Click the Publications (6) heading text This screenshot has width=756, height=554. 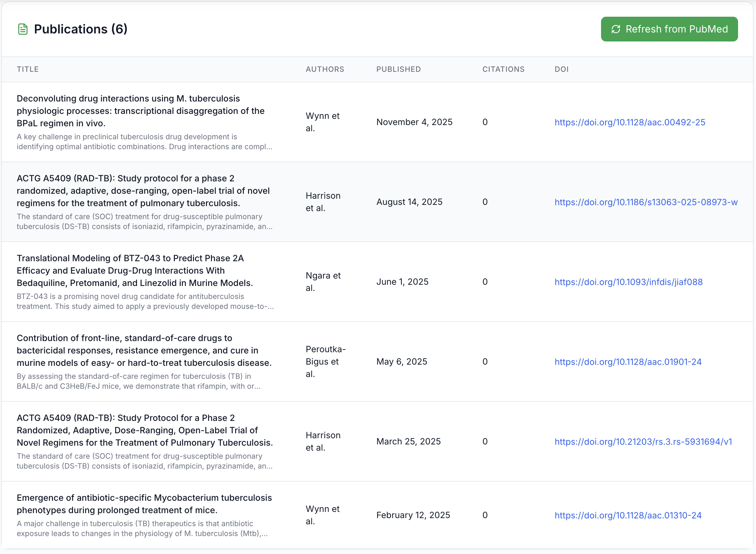[80, 29]
